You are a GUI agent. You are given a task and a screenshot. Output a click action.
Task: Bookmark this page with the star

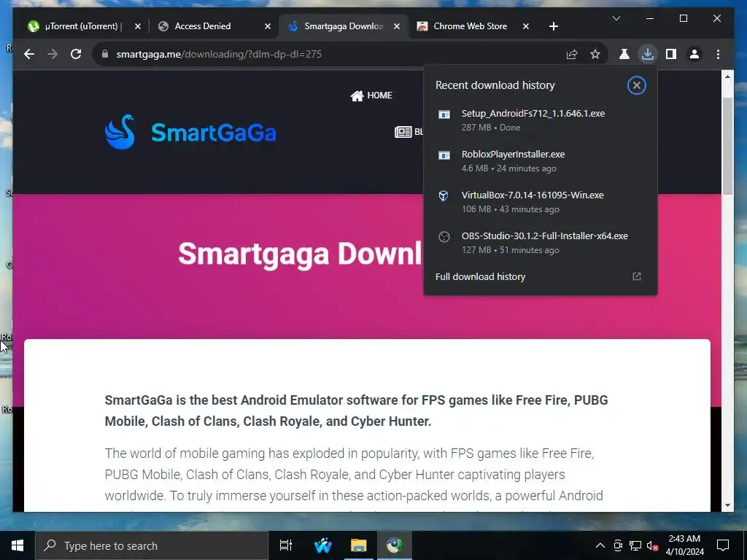pos(595,54)
